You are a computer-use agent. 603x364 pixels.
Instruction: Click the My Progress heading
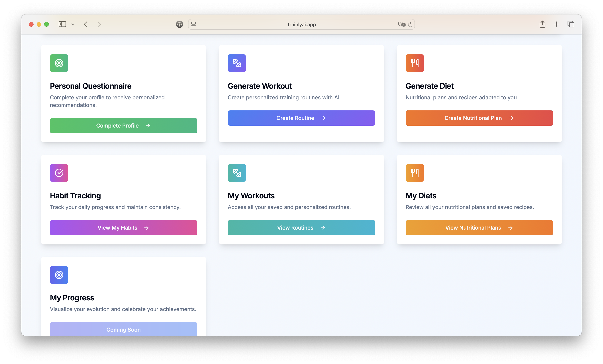click(x=72, y=298)
